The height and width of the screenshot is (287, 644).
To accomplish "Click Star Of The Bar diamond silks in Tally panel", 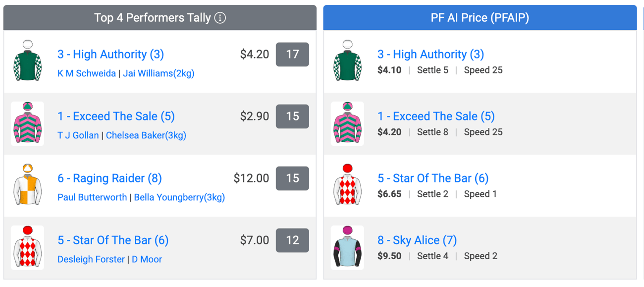I will [27, 247].
